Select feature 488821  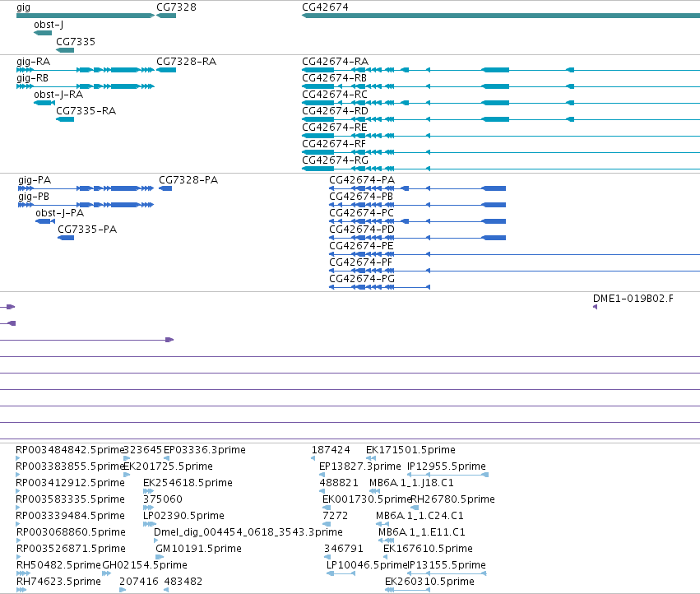click(x=339, y=483)
